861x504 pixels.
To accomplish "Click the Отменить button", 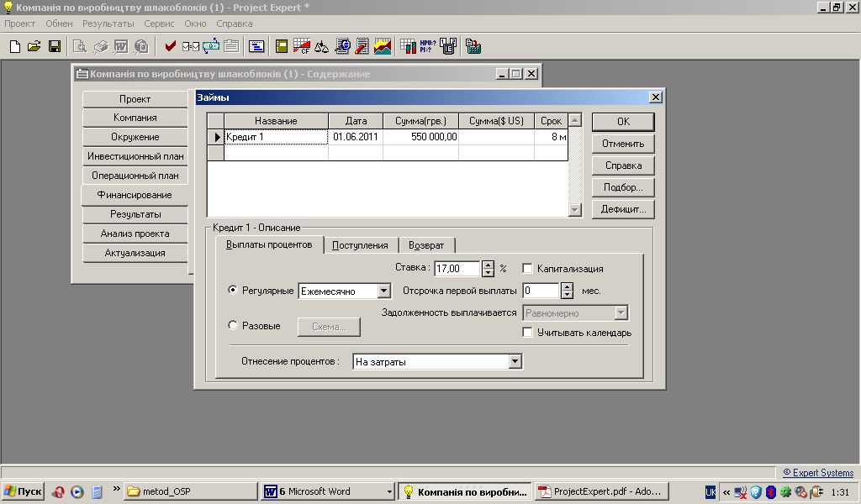I will (623, 144).
